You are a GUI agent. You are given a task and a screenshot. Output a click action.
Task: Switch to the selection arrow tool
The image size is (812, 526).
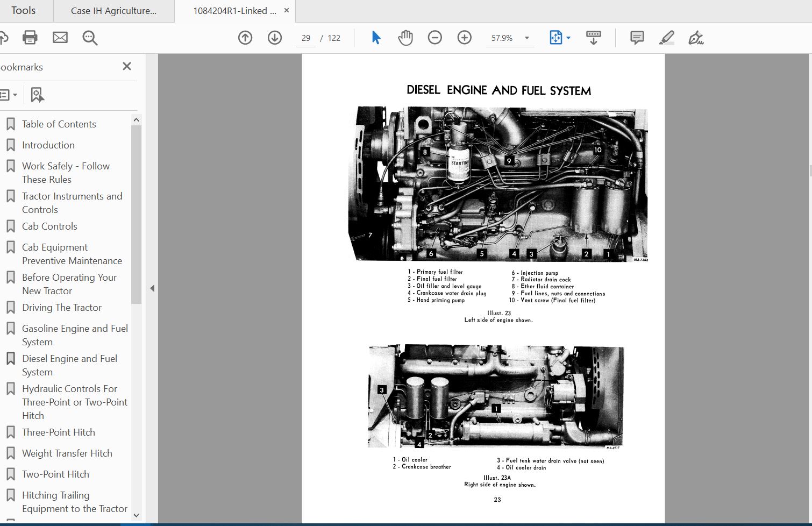coord(376,38)
